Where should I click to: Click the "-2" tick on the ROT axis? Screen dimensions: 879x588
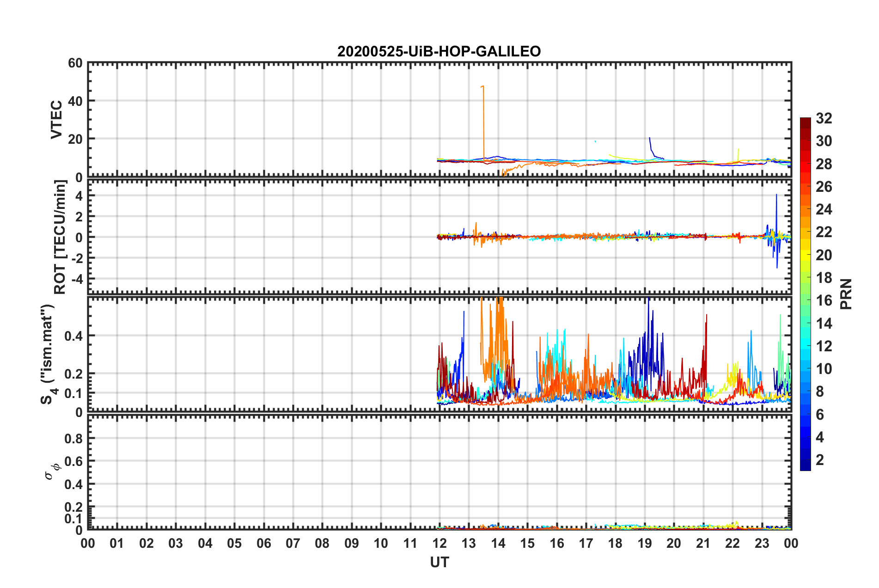click(77, 258)
